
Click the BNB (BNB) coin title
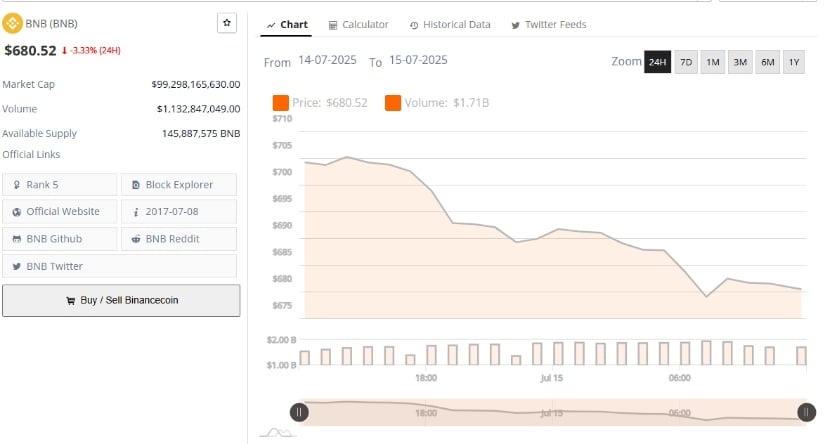[x=52, y=24]
